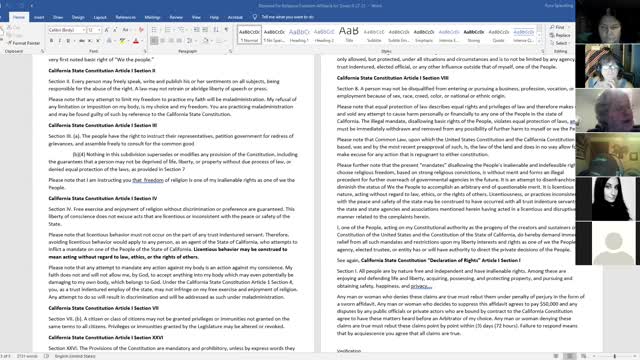Toggle Show/Hide paragraph marks
Image resolution: width=640 pixels, height=360 pixels.
[227, 30]
